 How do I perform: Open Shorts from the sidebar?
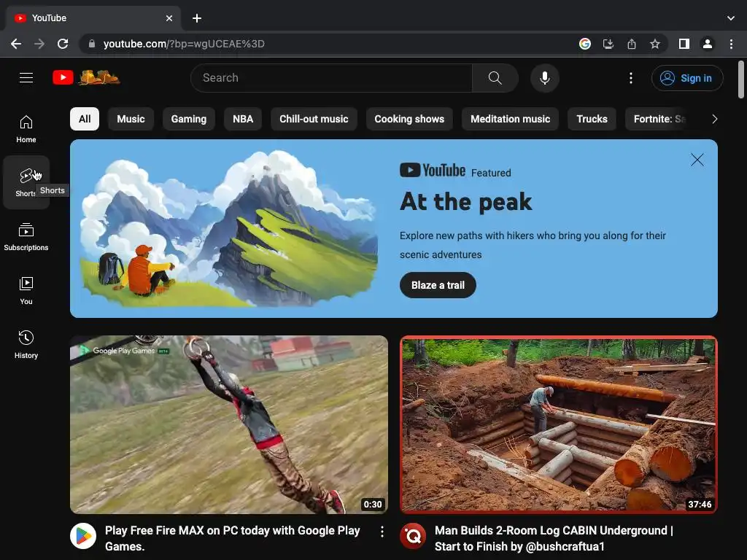(26, 182)
